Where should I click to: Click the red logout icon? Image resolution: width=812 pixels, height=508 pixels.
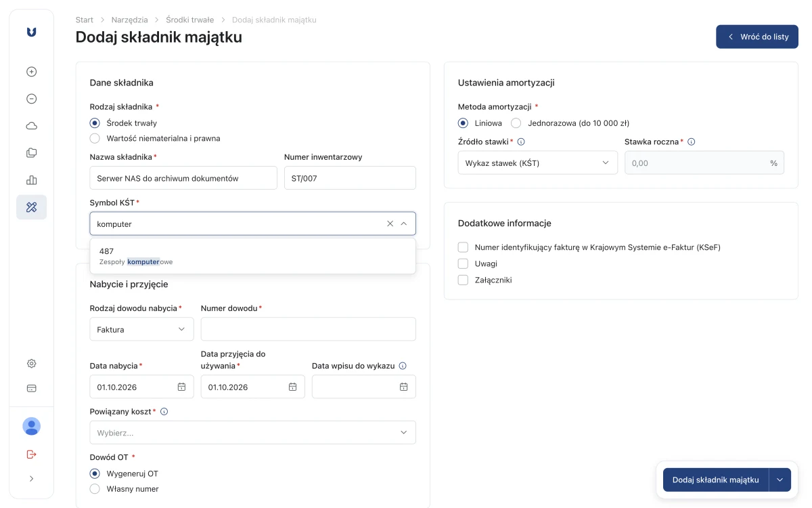[x=31, y=454]
